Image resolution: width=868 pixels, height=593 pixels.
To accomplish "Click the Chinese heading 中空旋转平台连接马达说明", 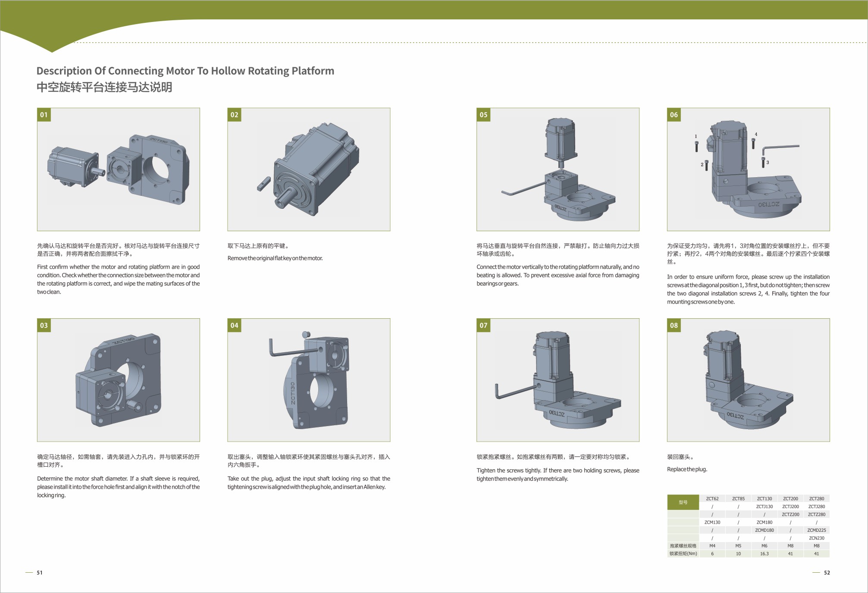I will coord(104,87).
